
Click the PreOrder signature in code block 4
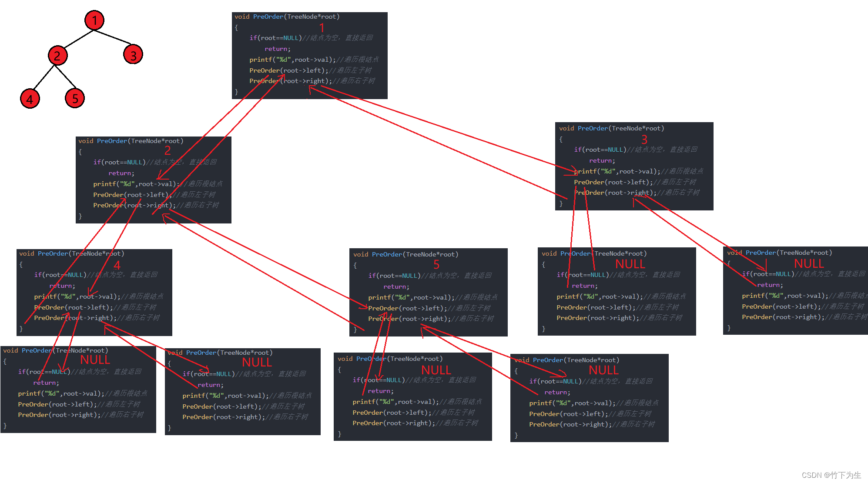click(72, 253)
